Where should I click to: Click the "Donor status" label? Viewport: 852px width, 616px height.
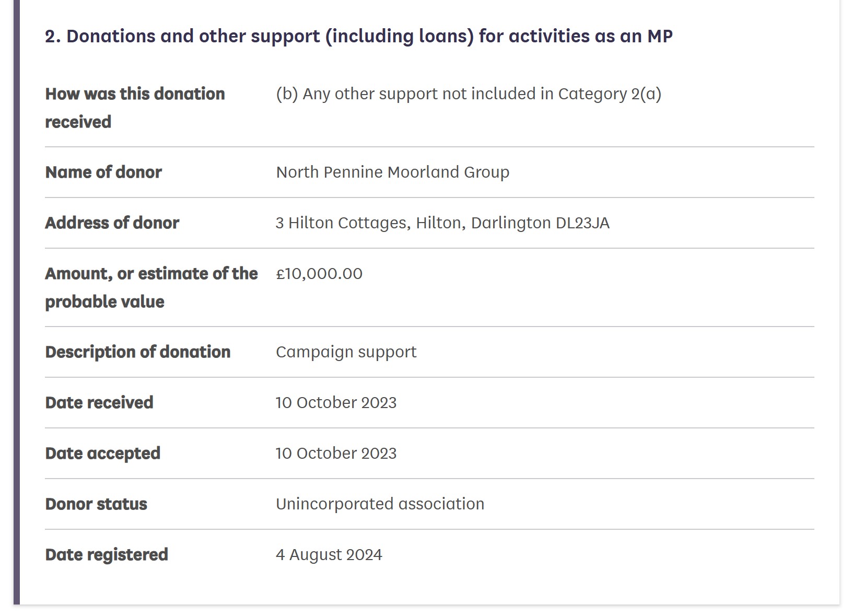click(96, 504)
